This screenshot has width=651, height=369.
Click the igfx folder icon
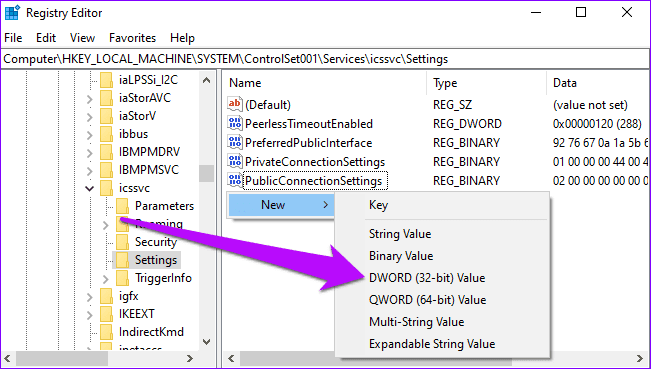pyautogui.click(x=106, y=296)
